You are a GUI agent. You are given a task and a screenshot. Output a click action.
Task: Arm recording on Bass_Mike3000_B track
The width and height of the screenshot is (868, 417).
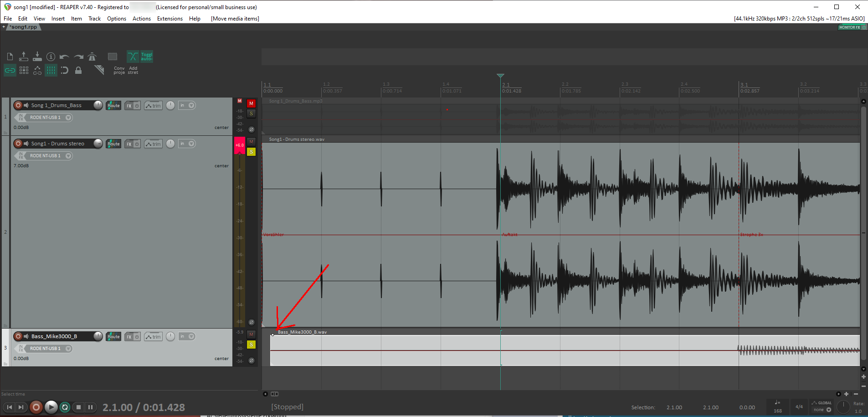point(18,336)
